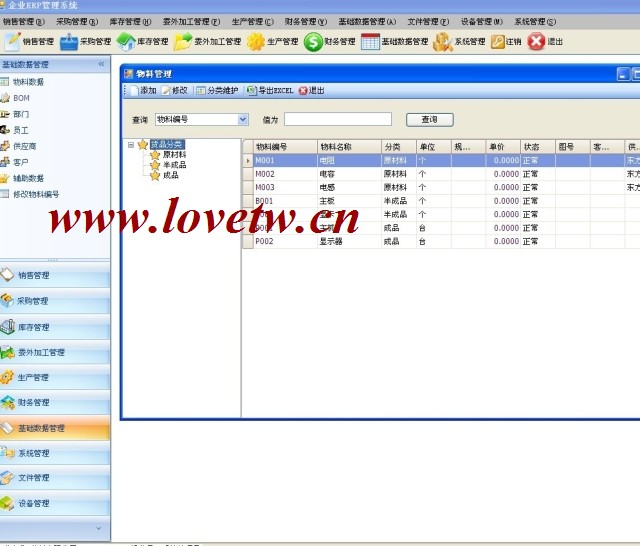
Task: Open 财务管理 dollar toolbar icon
Action: [x=313, y=42]
